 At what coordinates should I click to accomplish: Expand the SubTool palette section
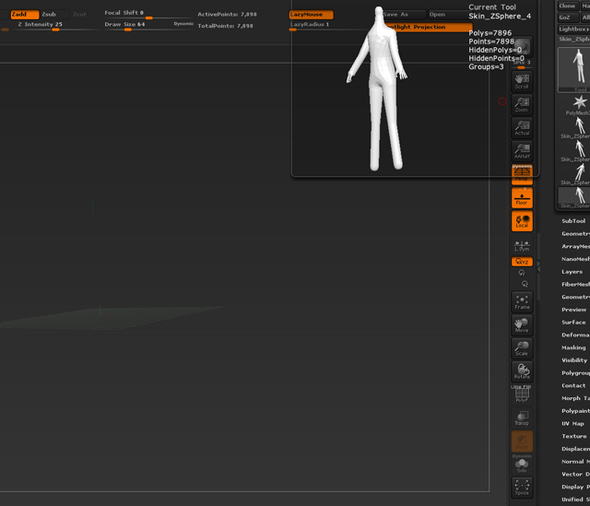click(x=573, y=221)
